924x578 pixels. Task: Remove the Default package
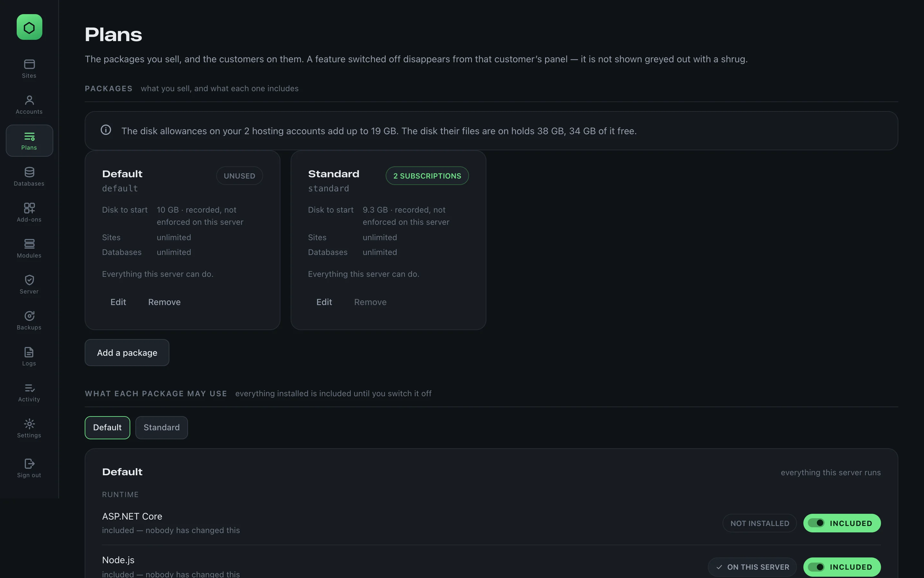click(164, 302)
